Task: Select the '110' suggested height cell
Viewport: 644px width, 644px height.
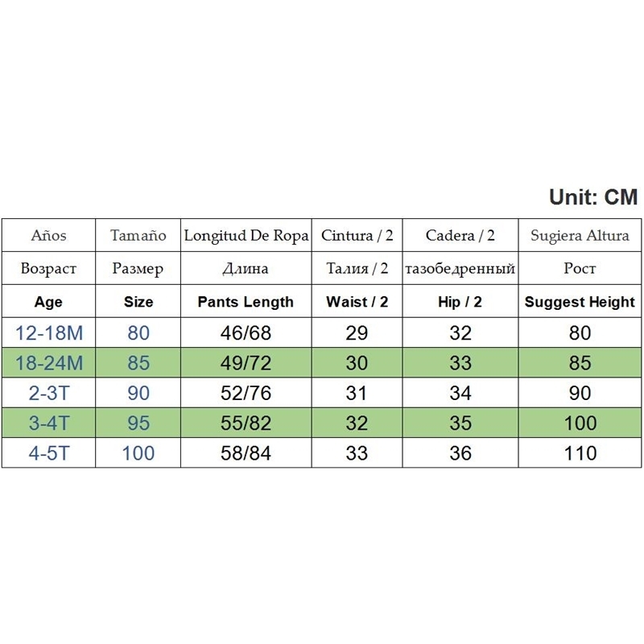Action: tap(580, 452)
